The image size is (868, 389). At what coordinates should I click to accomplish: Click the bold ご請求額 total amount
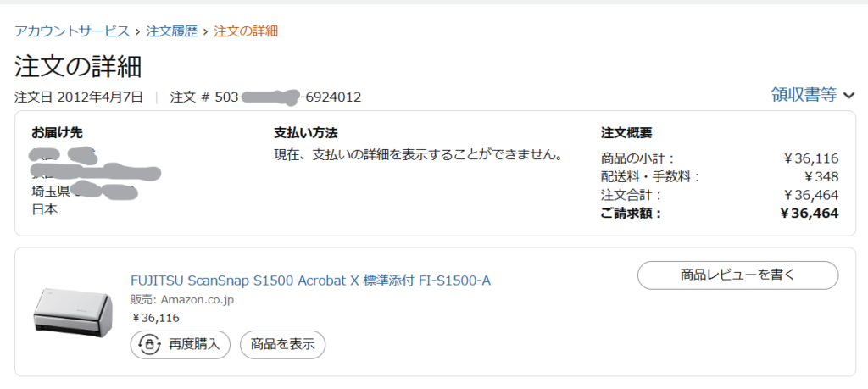[x=809, y=214]
